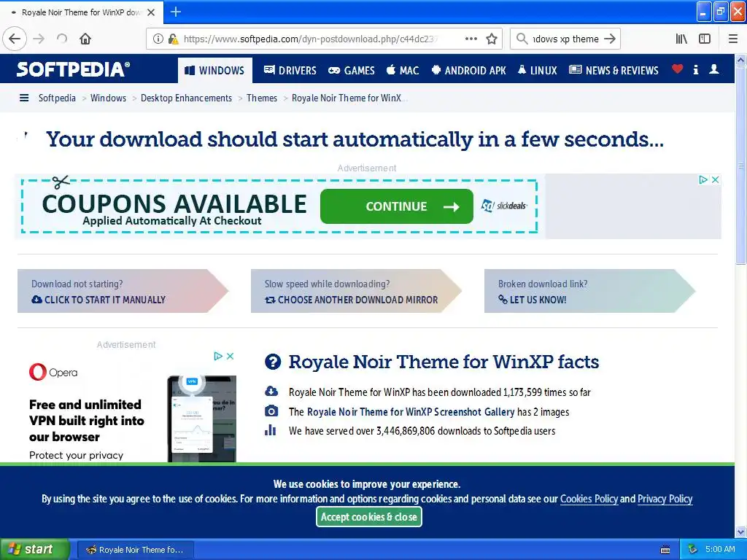Click the info 'i' icon in Softpedia header

click(x=695, y=69)
